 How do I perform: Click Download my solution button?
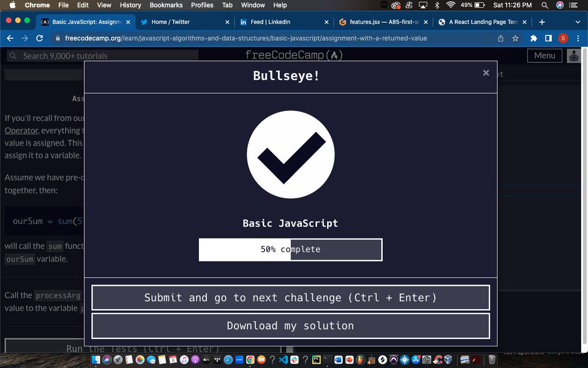click(291, 326)
